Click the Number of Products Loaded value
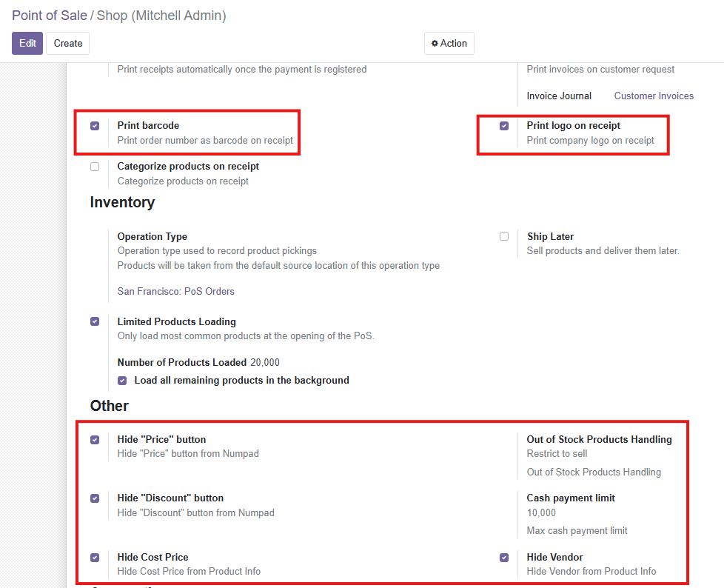The height and width of the screenshot is (588, 724). pyautogui.click(x=265, y=362)
